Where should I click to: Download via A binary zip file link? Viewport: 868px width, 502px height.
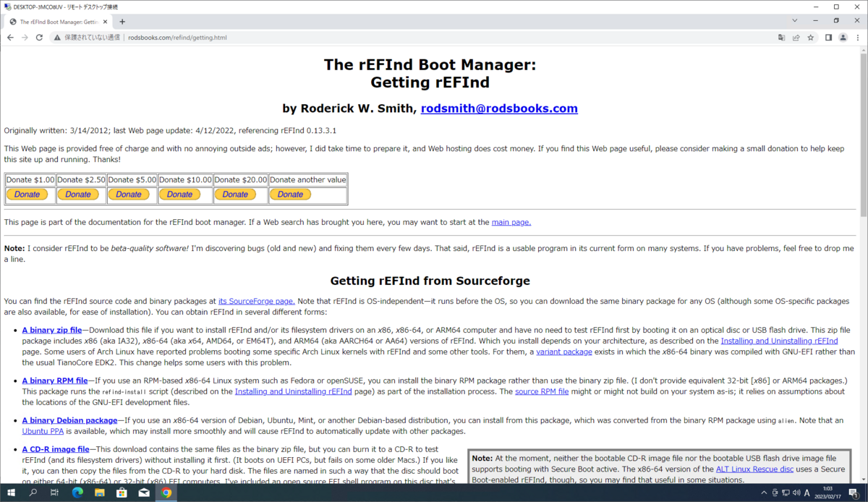52,329
